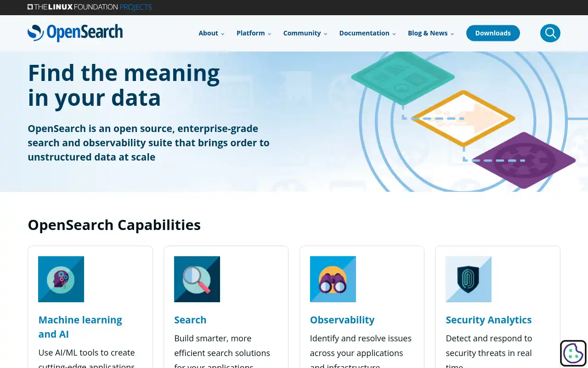Image resolution: width=588 pixels, height=368 pixels.
Task: Click the Observability binoculars icon
Action: click(333, 279)
